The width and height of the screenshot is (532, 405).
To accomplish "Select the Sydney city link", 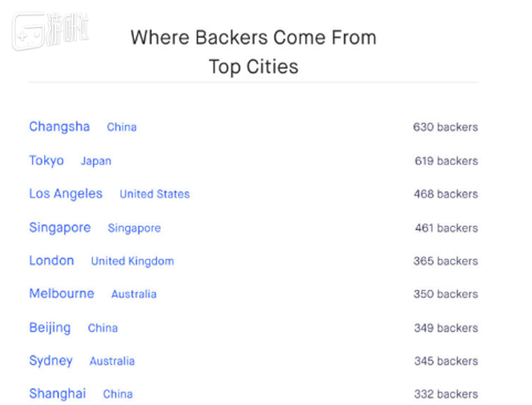I will coord(50,360).
